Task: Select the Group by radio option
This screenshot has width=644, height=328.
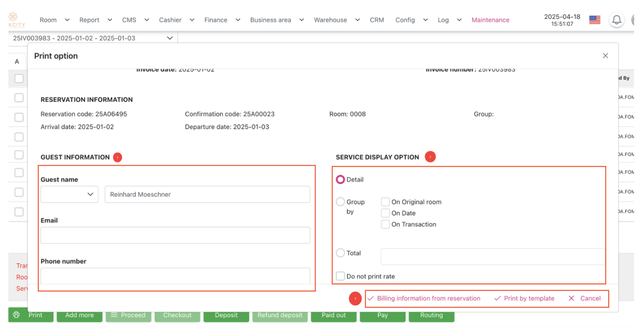Action: tap(340, 202)
